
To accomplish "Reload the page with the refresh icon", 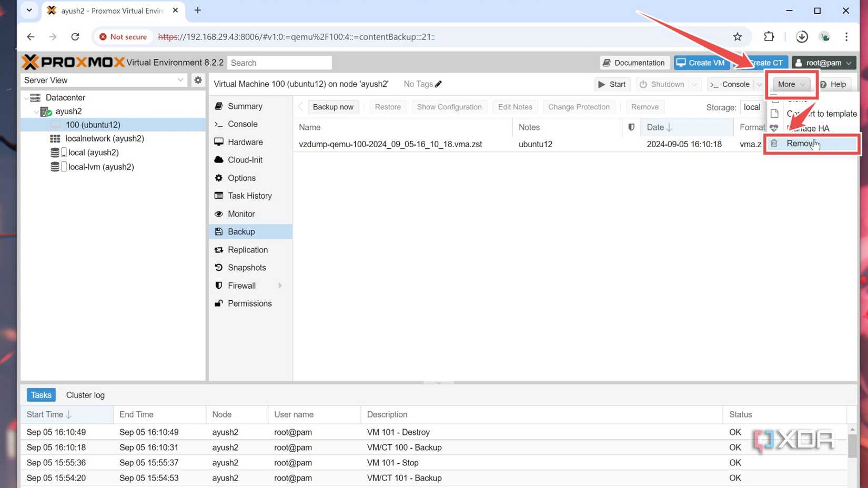I will tap(75, 37).
